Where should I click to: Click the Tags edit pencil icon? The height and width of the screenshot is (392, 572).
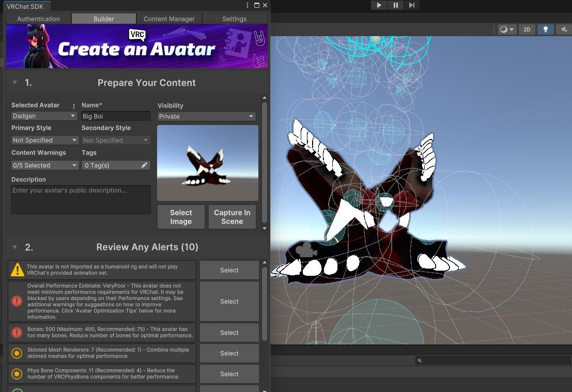(x=144, y=165)
